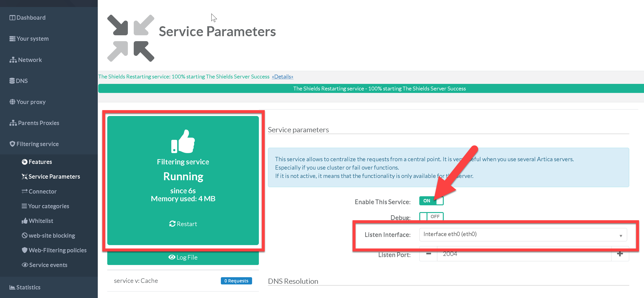
Task: Toggle the Debug switch on
Action: coord(431,216)
